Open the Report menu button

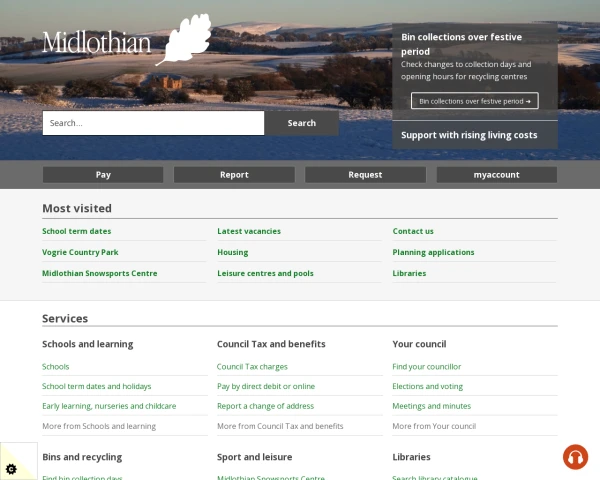[x=234, y=175]
